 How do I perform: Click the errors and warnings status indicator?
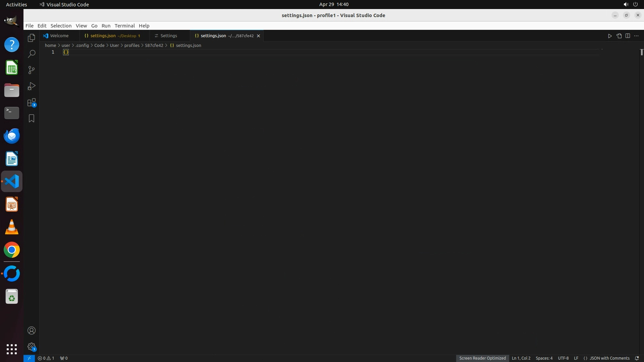click(x=46, y=358)
